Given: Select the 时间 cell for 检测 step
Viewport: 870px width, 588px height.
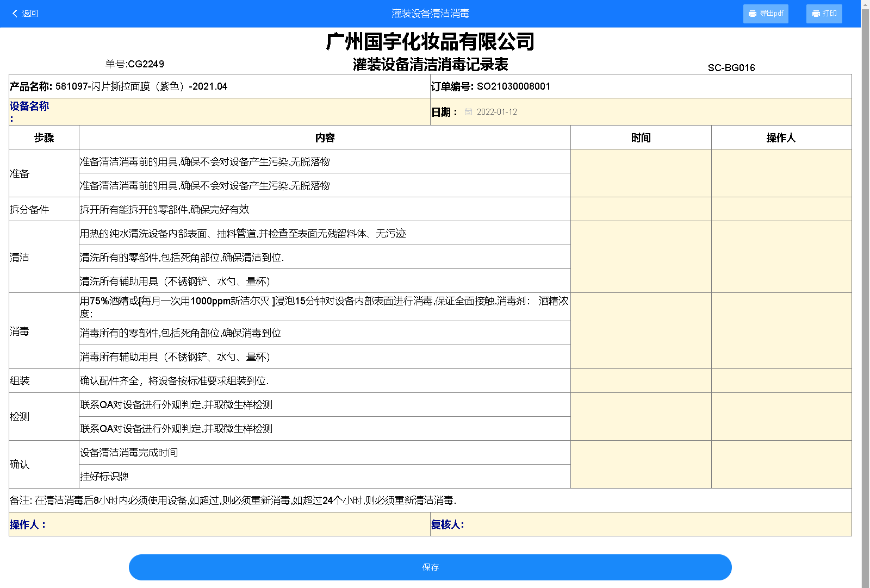Looking at the screenshot, I should point(641,417).
